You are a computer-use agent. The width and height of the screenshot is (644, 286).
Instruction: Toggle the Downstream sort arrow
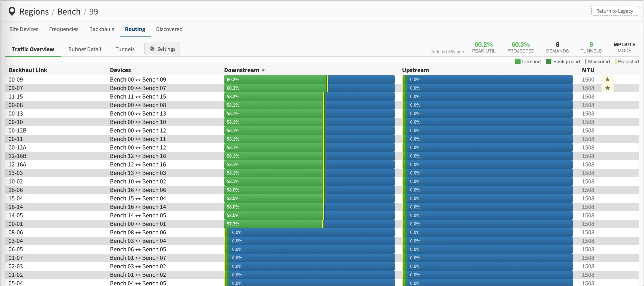pyautogui.click(x=263, y=70)
